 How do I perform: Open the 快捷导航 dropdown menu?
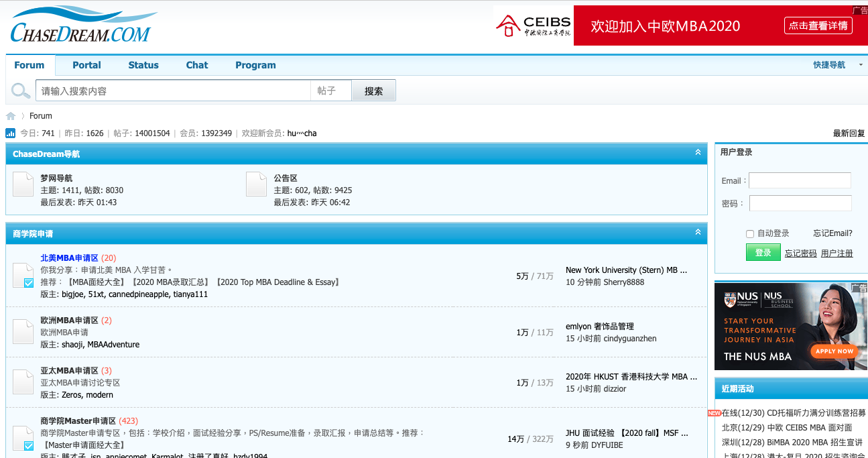838,65
